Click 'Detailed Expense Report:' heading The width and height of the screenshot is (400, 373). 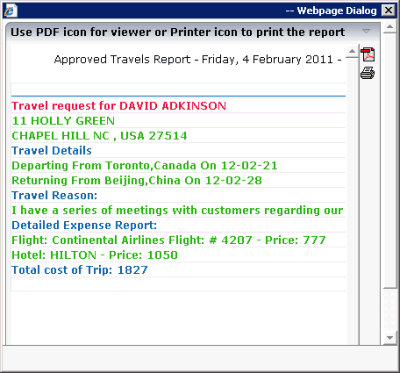click(x=84, y=225)
